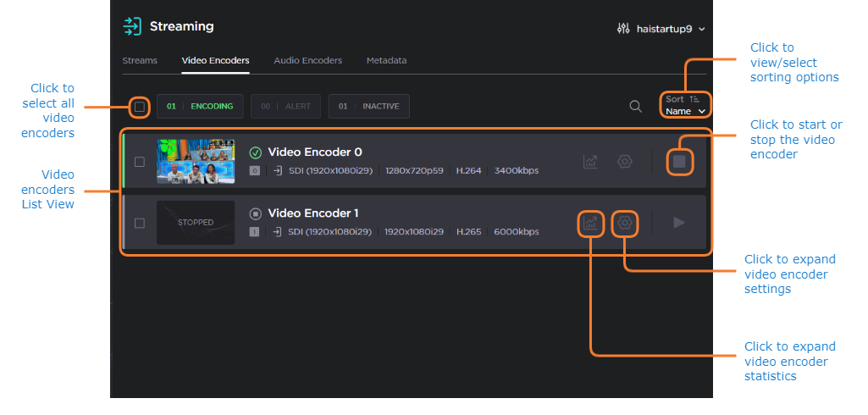Click the Video Encoder 0 preview thumbnail
Image resolution: width=868 pixels, height=415 pixels.
point(196,161)
